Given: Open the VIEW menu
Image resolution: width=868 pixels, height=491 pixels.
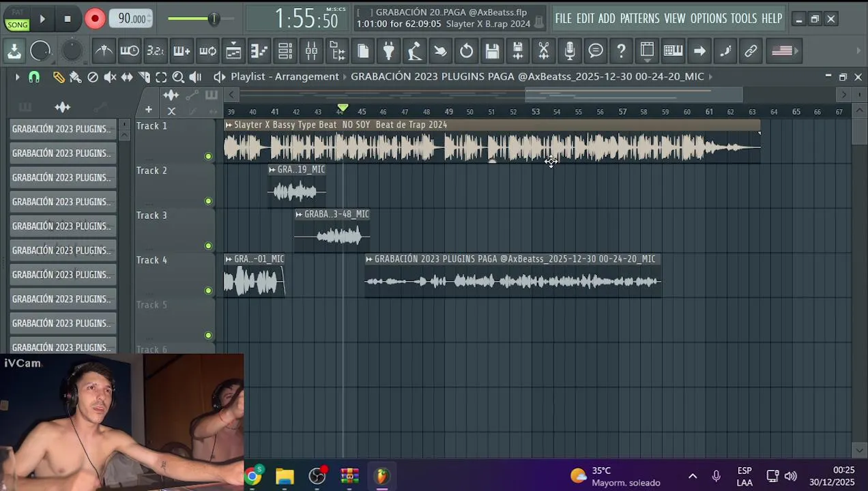Looking at the screenshot, I should 674,18.
